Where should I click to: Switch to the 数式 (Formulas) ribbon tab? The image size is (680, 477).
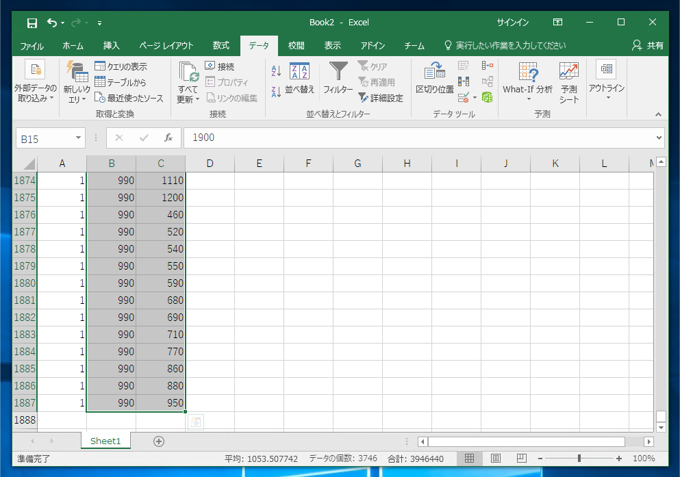[221, 45]
